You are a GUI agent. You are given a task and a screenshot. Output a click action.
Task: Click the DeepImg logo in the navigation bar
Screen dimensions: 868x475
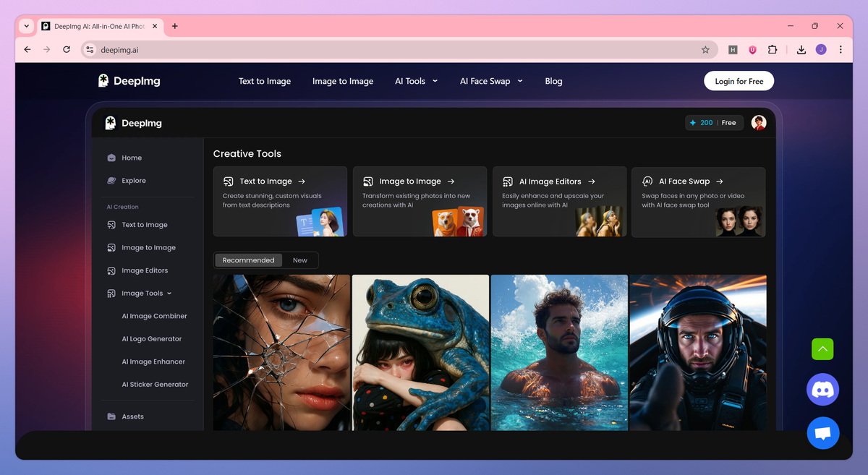coord(129,81)
